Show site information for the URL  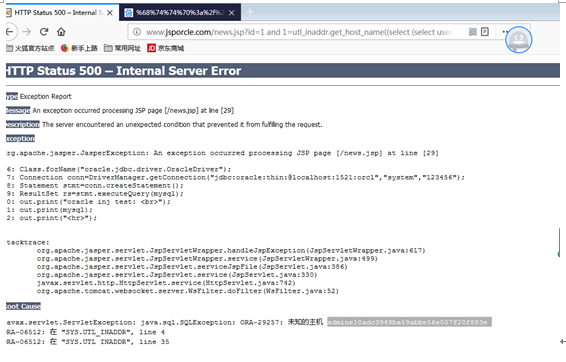[x=137, y=32]
